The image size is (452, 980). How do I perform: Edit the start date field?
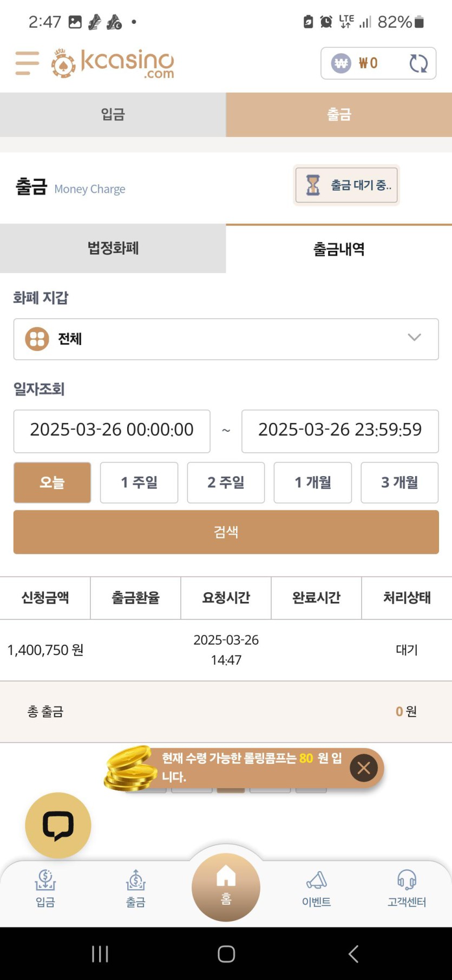pyautogui.click(x=112, y=431)
